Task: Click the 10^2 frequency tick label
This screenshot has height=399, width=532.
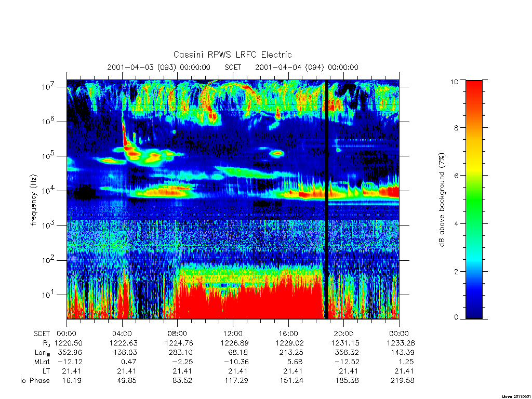Action: 49,260
